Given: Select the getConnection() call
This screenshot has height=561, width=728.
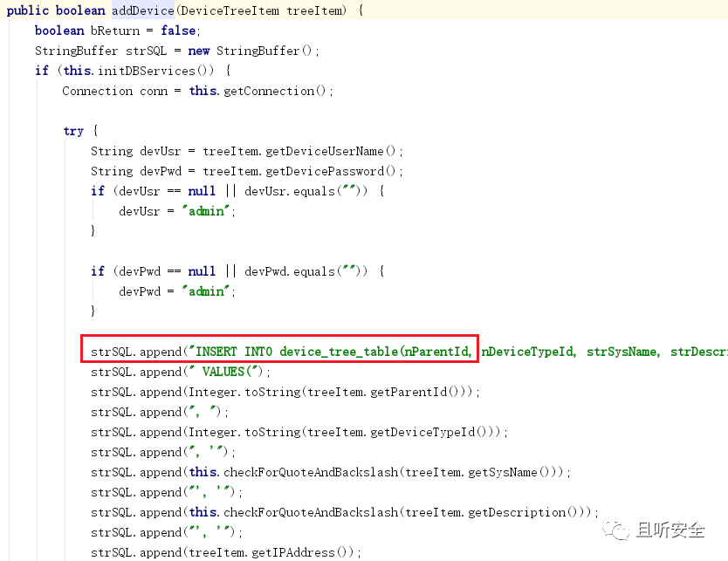Looking at the screenshot, I should point(274,91).
